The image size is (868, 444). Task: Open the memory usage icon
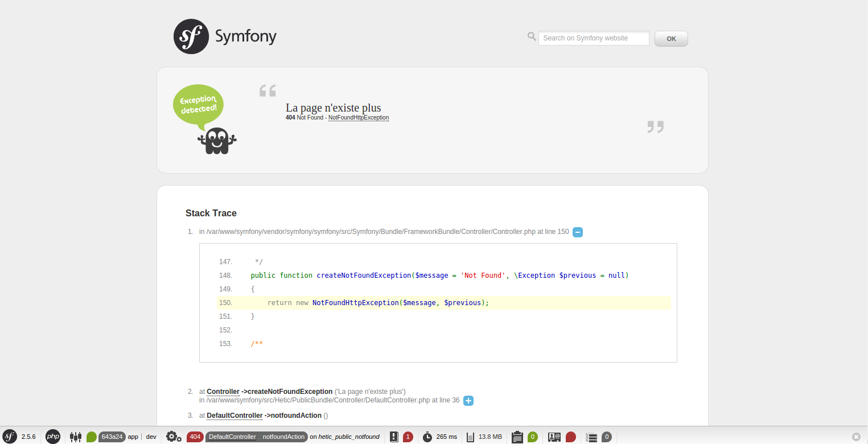[x=470, y=437]
